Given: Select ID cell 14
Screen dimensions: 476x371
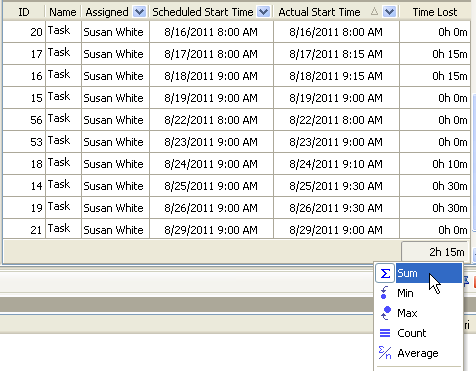Looking at the screenshot, I should pos(24,186).
